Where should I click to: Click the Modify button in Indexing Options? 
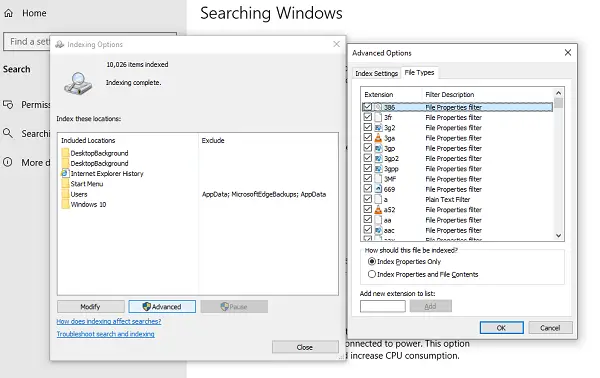point(91,306)
